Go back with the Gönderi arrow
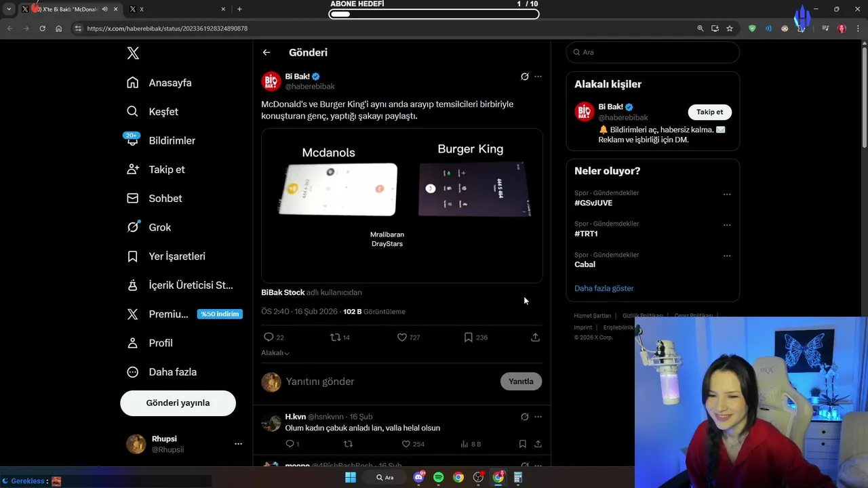Viewport: 868px width, 488px height. [267, 52]
